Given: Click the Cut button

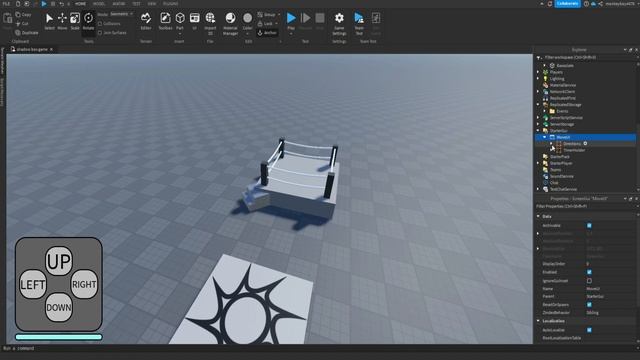Looking at the screenshot, I should coord(22,24).
